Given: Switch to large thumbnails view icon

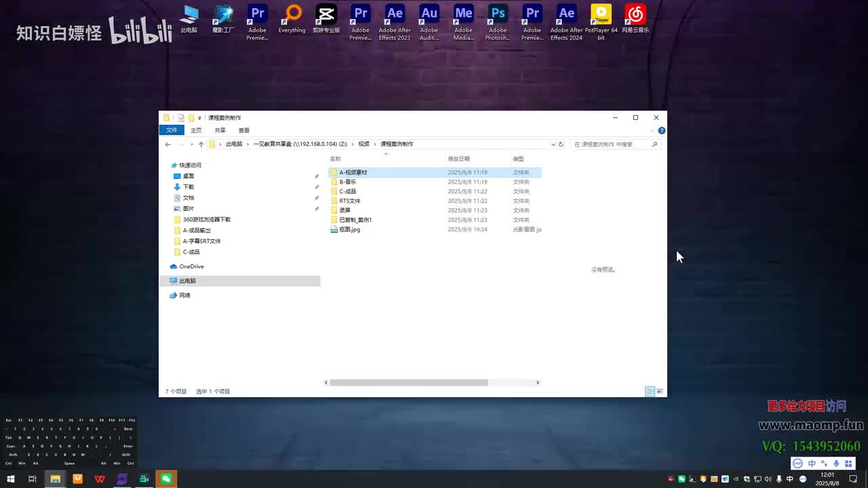Looking at the screenshot, I should point(660,391).
